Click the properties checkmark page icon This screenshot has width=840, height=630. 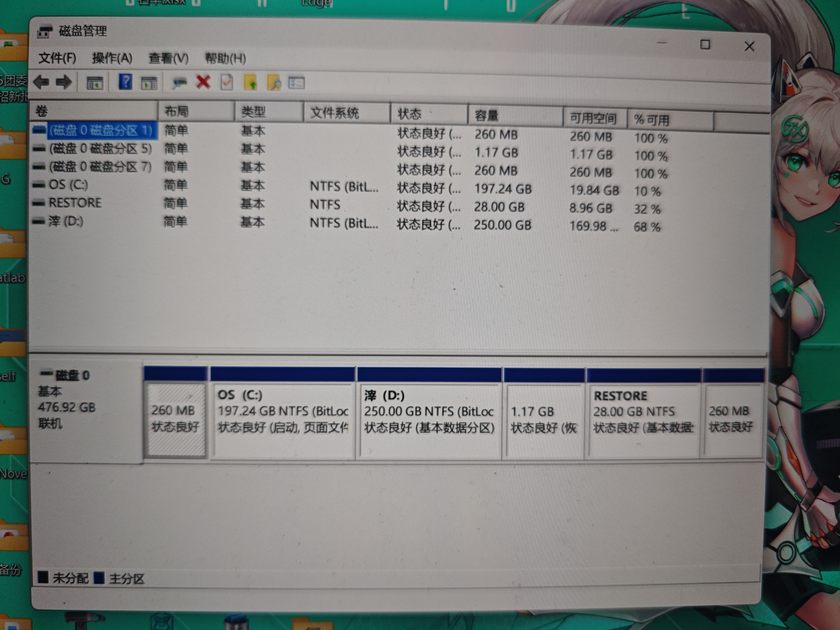[x=227, y=82]
